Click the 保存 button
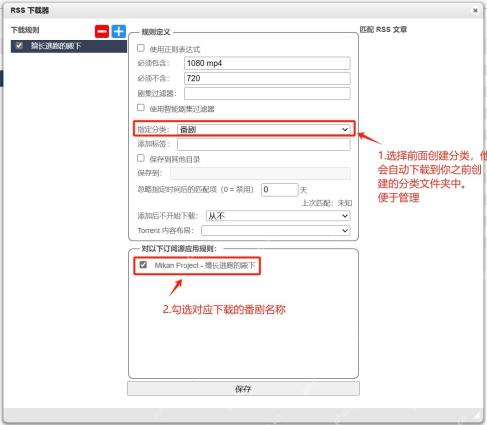This screenshot has width=487, height=425. click(243, 389)
